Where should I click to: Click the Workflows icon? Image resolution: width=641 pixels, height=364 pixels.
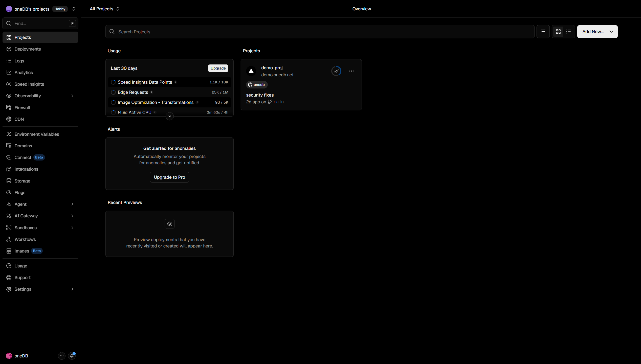(x=9, y=239)
